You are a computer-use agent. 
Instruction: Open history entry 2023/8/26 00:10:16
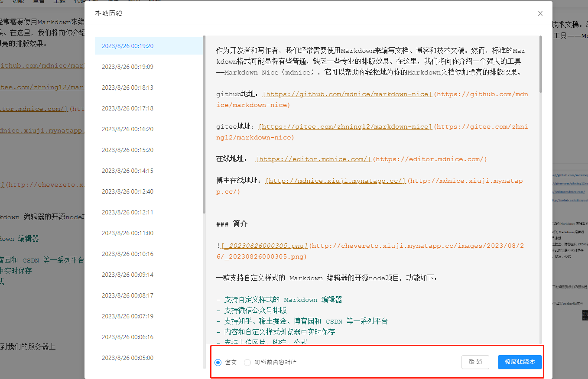click(x=149, y=254)
